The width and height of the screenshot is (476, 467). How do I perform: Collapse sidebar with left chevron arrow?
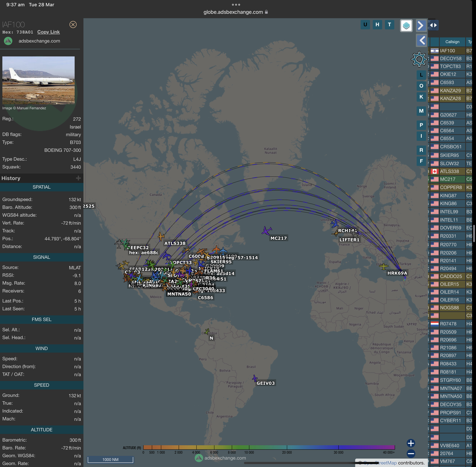(x=422, y=41)
